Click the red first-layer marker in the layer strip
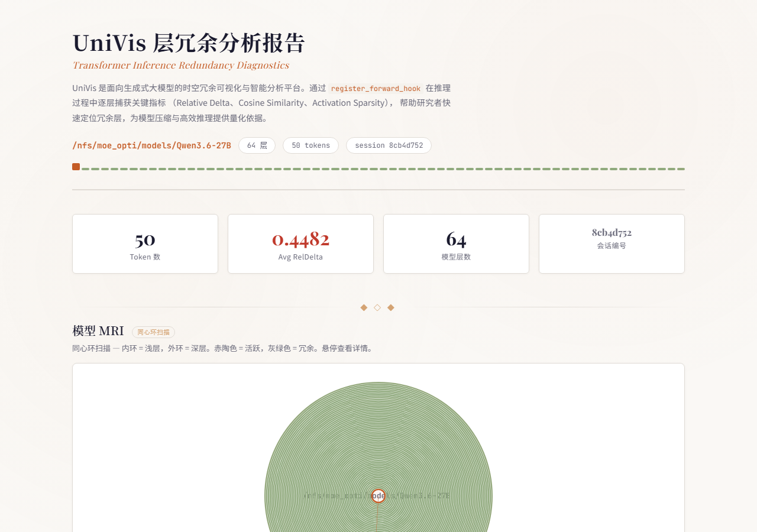757x532 pixels. tap(76, 167)
